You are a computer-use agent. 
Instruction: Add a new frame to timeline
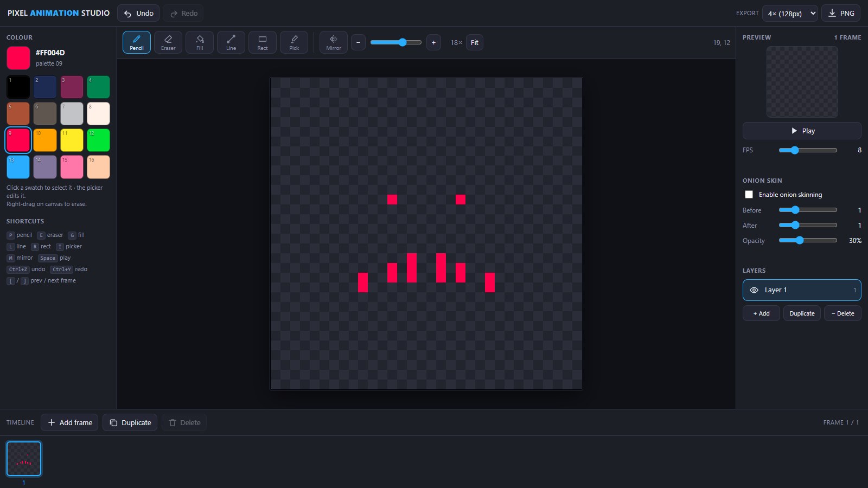[x=69, y=422]
